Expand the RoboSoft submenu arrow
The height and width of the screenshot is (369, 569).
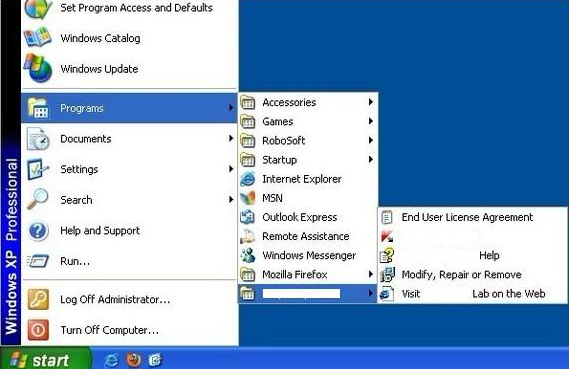pyautogui.click(x=371, y=140)
